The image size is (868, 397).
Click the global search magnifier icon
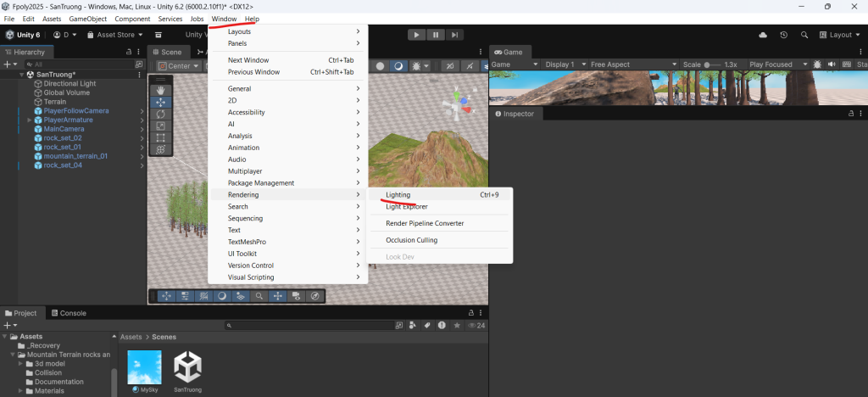(x=804, y=35)
